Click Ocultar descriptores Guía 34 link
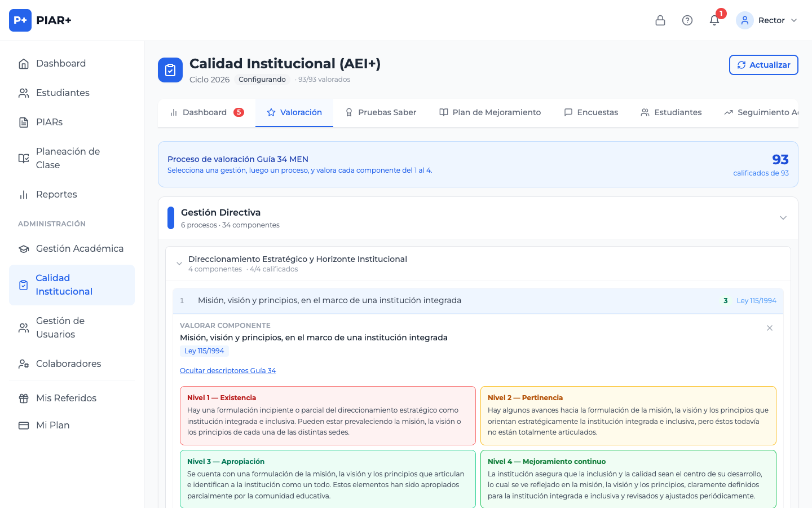Screen dimensions: 812x508 point(228,371)
